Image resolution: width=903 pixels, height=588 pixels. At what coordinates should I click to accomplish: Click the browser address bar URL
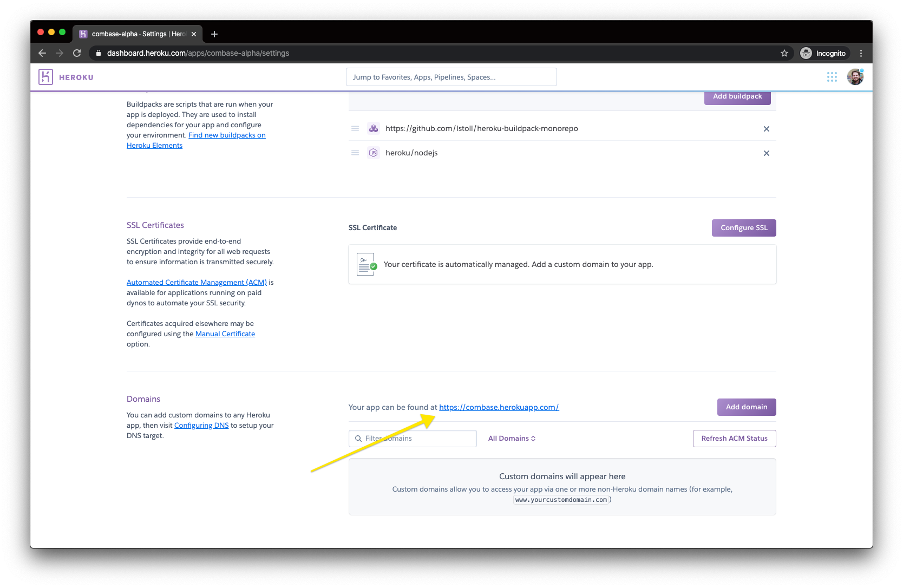[198, 53]
